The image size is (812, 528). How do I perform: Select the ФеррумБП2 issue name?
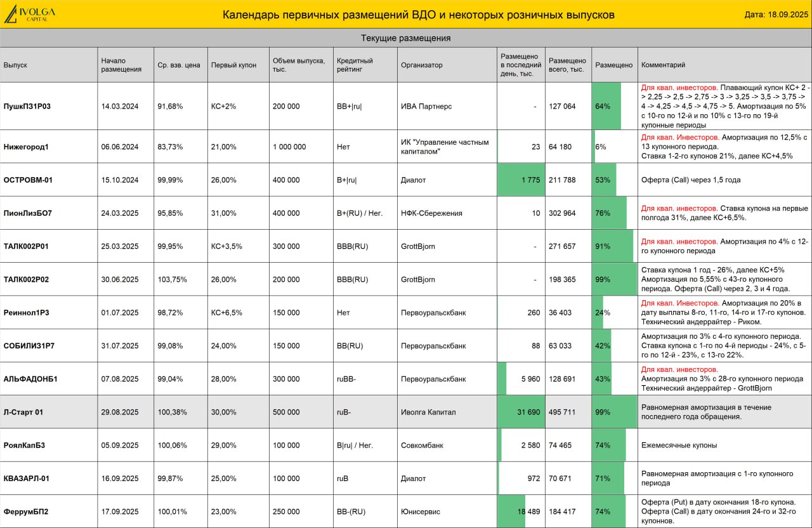click(x=26, y=511)
